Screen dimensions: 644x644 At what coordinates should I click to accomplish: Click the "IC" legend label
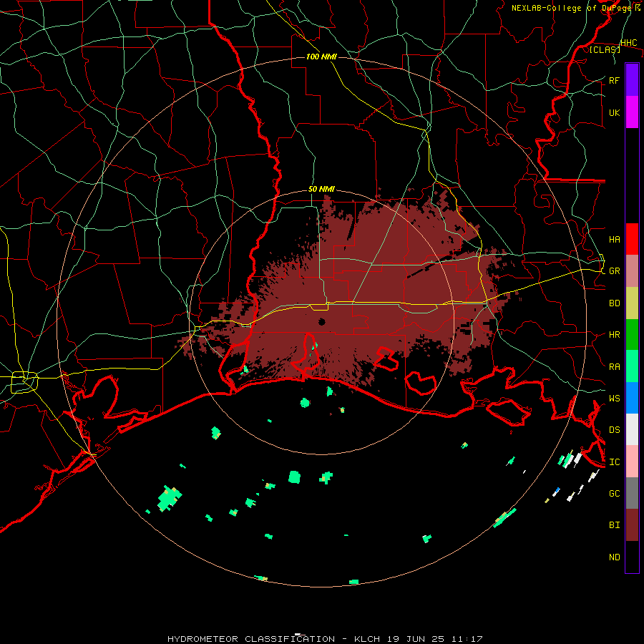[614, 462]
